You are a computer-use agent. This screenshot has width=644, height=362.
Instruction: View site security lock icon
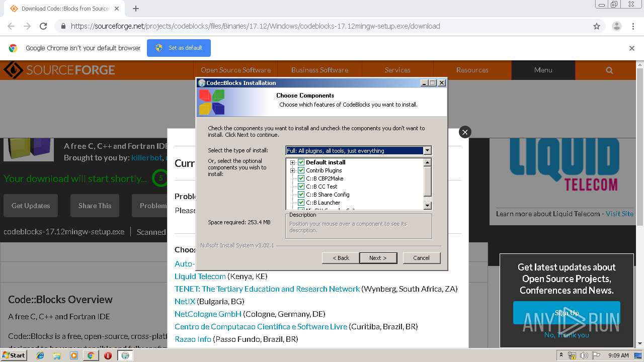click(x=63, y=26)
